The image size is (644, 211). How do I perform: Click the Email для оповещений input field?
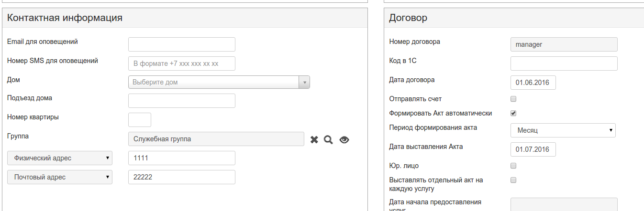pos(181,44)
